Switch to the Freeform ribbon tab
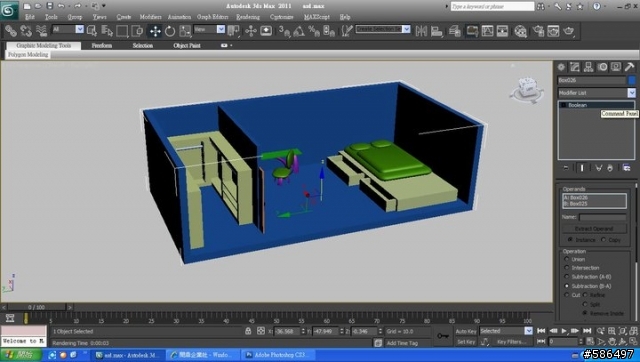Screen dimensions: 640x362 102,45
